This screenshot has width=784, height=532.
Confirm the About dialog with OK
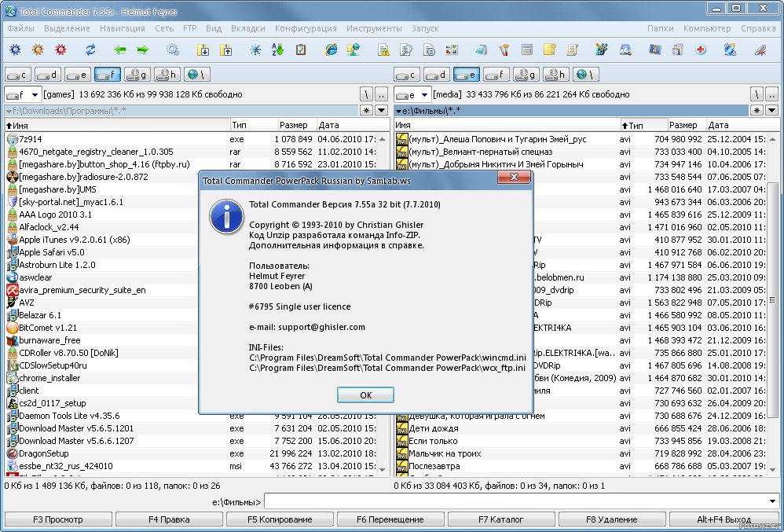click(x=365, y=395)
